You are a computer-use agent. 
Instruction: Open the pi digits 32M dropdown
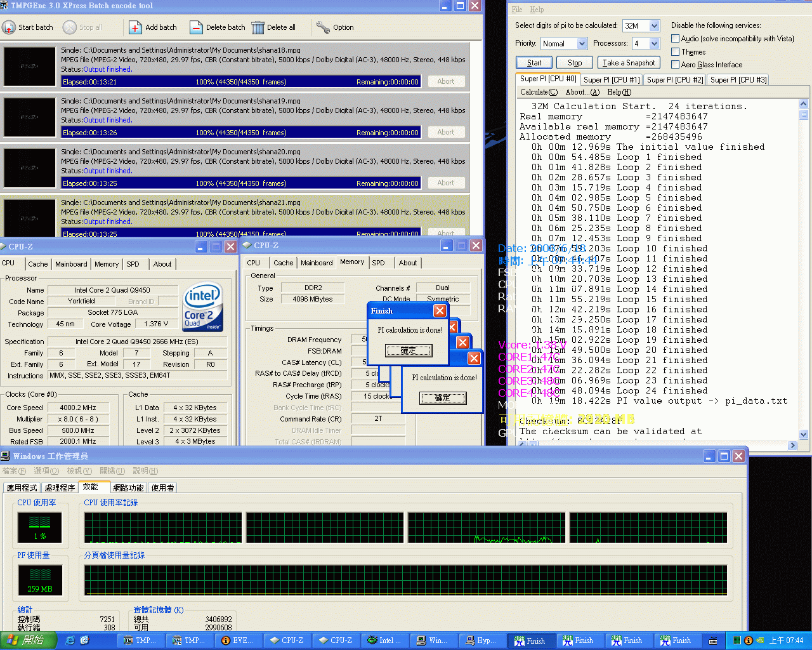(x=655, y=26)
